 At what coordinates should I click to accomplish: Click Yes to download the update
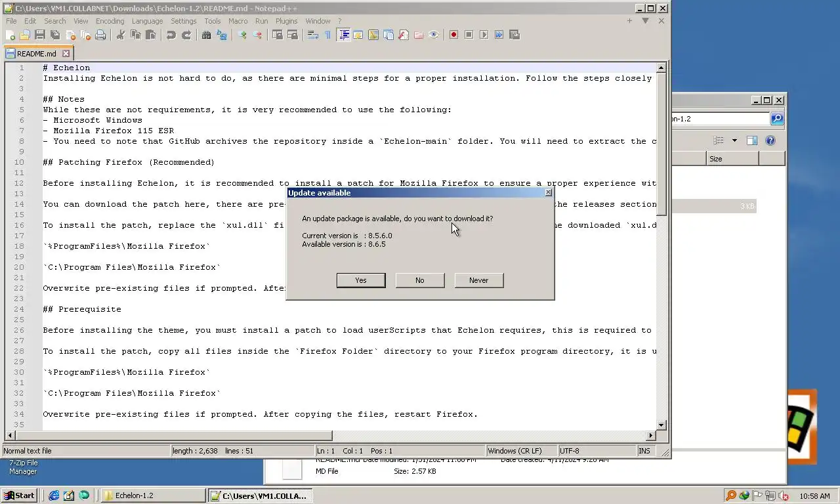[x=361, y=280]
